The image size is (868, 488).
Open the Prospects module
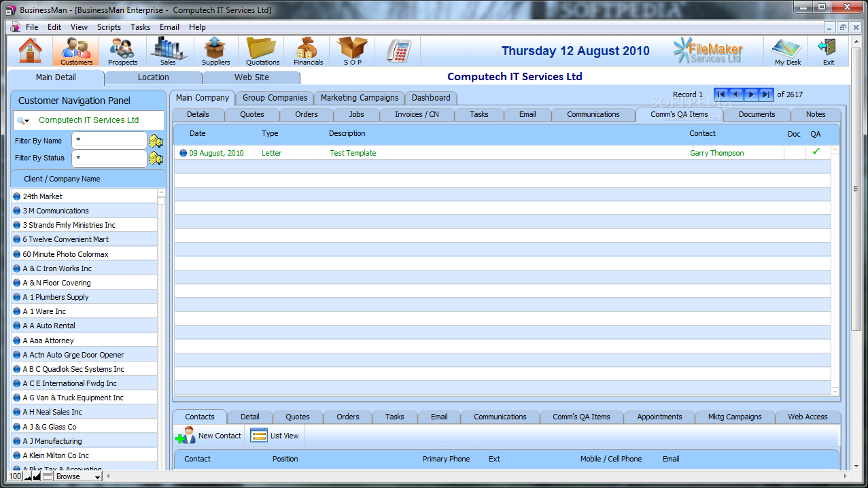click(x=122, y=52)
